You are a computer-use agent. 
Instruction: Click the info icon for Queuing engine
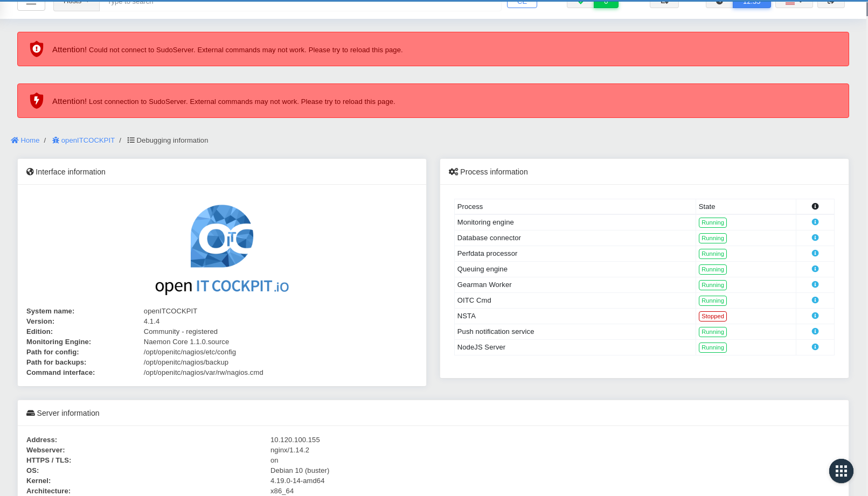tap(815, 269)
